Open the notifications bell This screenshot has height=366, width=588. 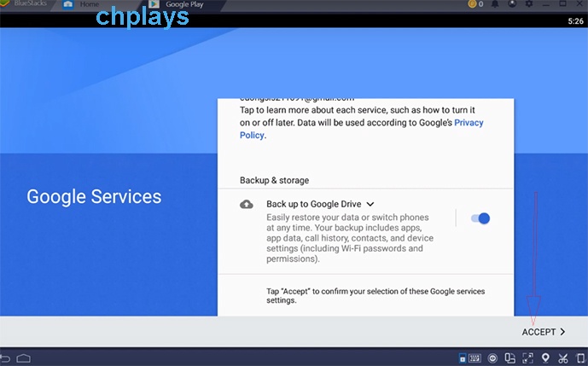(495, 4)
